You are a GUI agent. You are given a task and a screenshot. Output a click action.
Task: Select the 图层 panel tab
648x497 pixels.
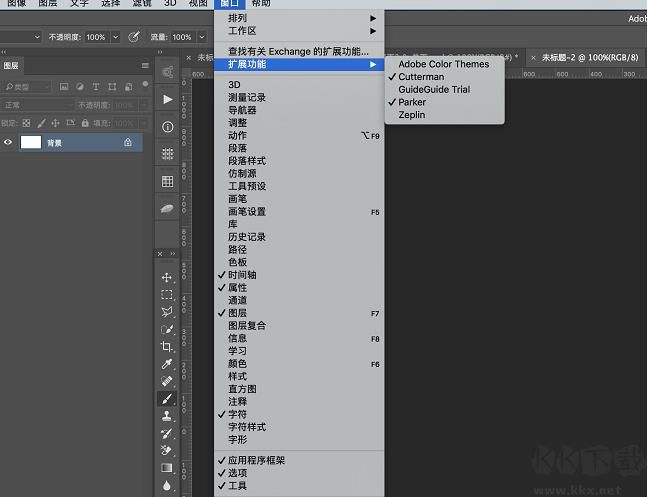point(11,66)
